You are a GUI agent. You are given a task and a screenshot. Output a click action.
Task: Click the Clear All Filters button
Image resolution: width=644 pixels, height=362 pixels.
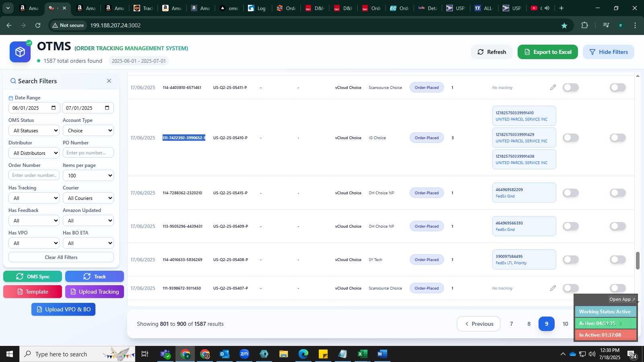coord(61,257)
